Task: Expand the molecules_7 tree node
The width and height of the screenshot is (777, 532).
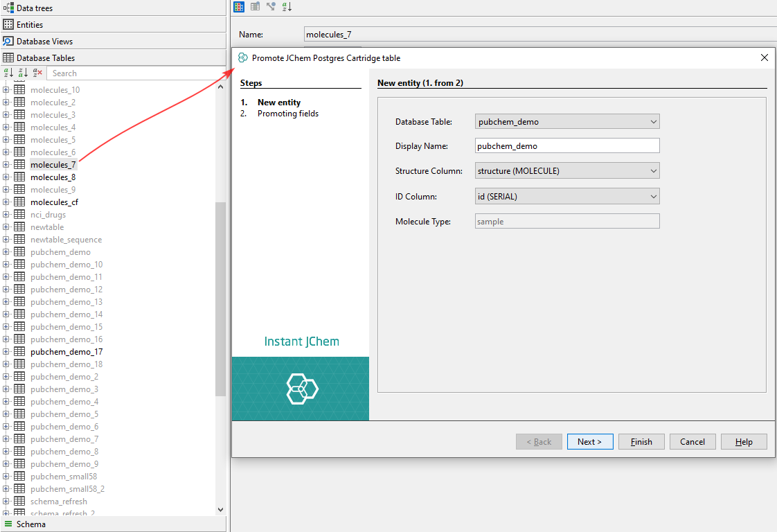Action: point(6,164)
